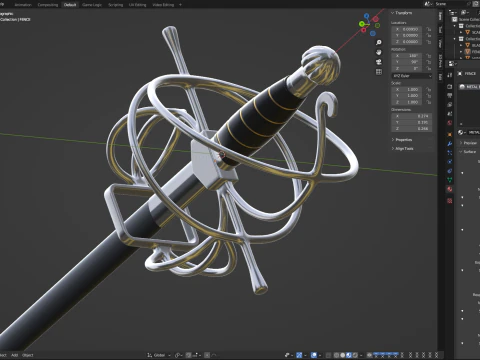Select material preview viewport shading
The height and width of the screenshot is (360, 480).
tap(349, 355)
